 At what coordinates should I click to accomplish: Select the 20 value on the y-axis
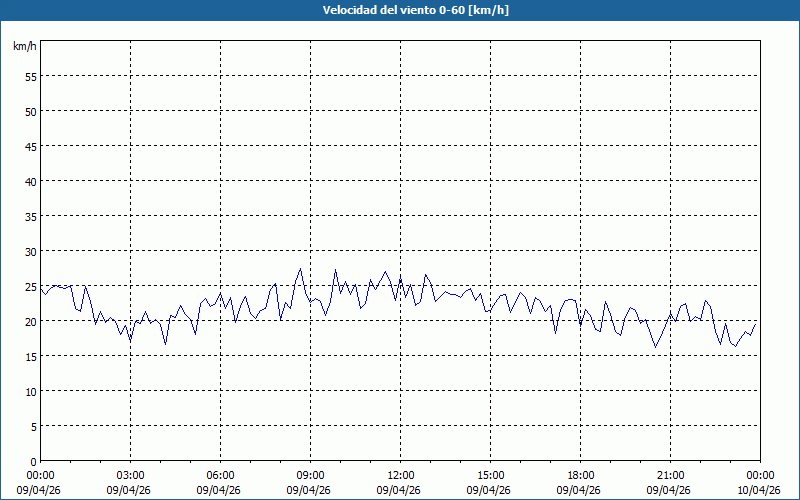[x=30, y=321]
